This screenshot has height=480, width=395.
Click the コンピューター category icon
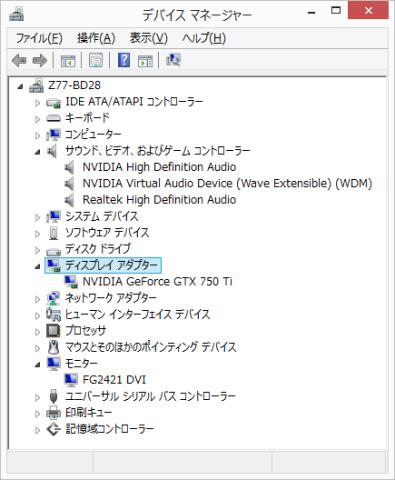click(x=53, y=134)
